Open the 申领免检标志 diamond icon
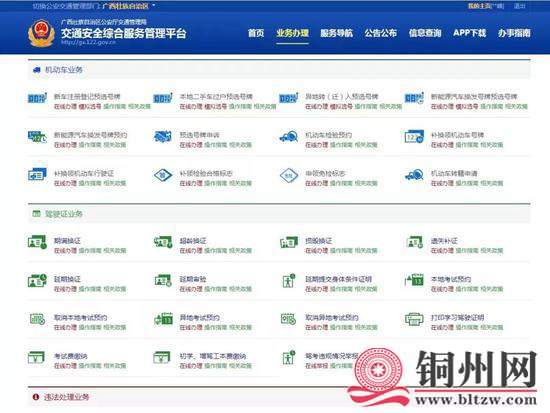Image resolution: width=550 pixels, height=413 pixels. pos(289,175)
